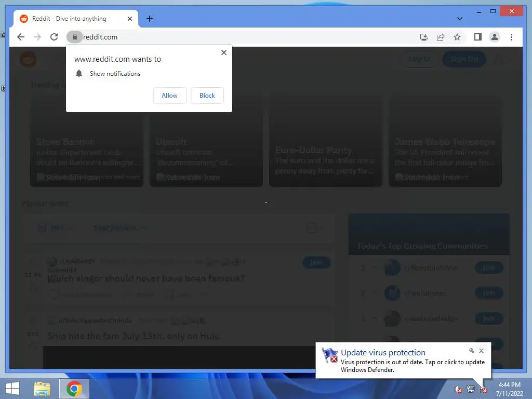Image resolution: width=532 pixels, height=399 pixels.
Task: Open r/AbsoluteUnits in top growing list
Action: tap(431, 268)
